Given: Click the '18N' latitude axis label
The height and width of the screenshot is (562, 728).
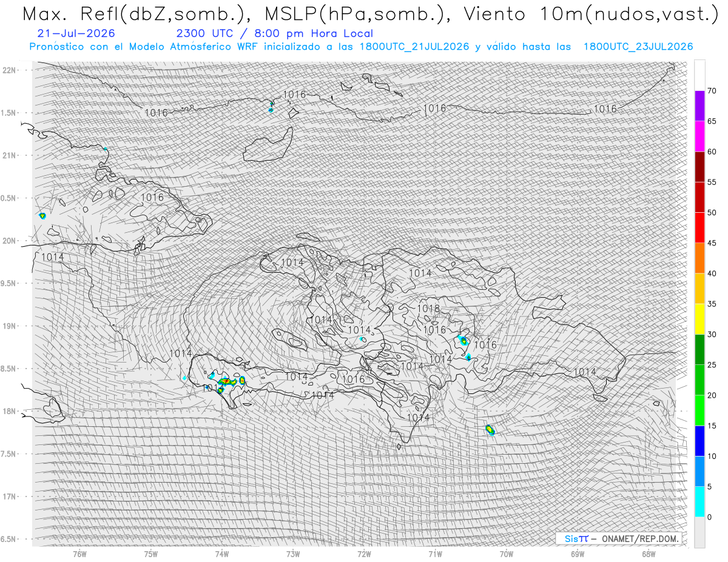Looking at the screenshot, I should point(9,411).
